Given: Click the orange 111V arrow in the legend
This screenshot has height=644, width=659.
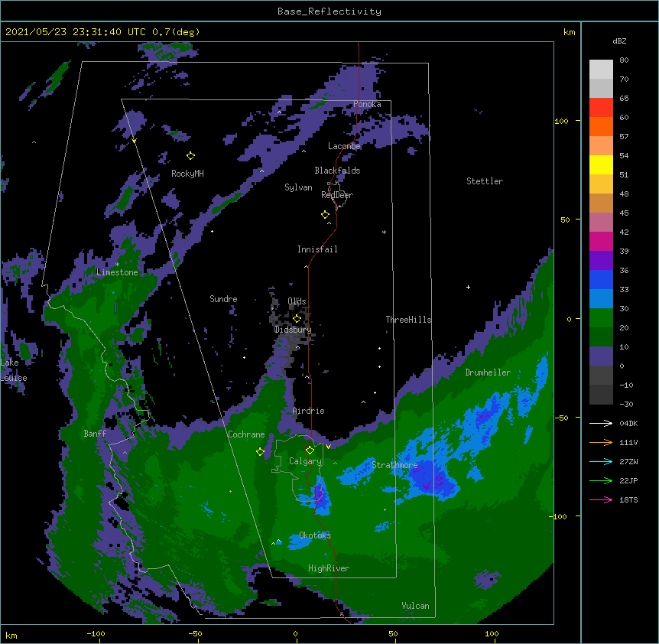Looking at the screenshot, I should (x=601, y=442).
